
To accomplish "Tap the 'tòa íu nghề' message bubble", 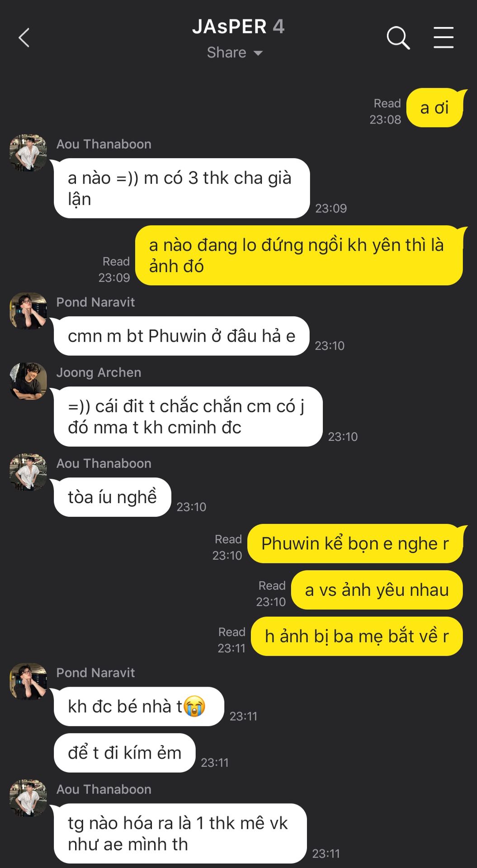I will [112, 497].
